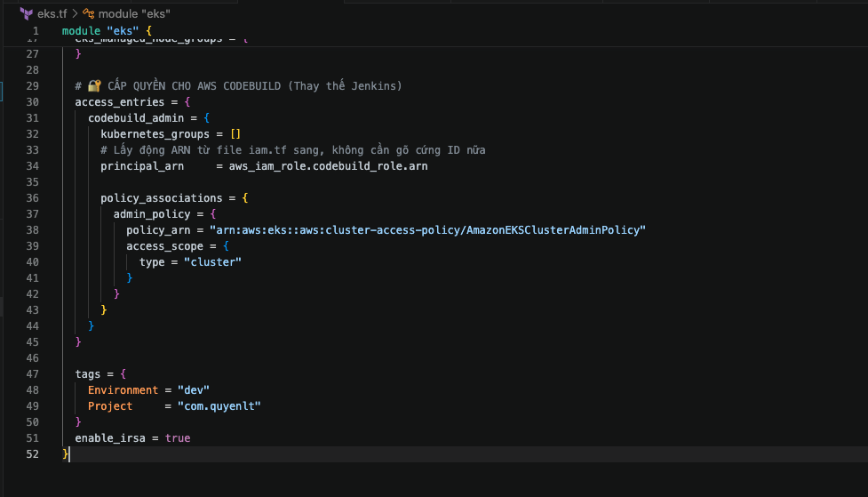
Task: Click the "cluster" type string value
Action: pos(212,262)
